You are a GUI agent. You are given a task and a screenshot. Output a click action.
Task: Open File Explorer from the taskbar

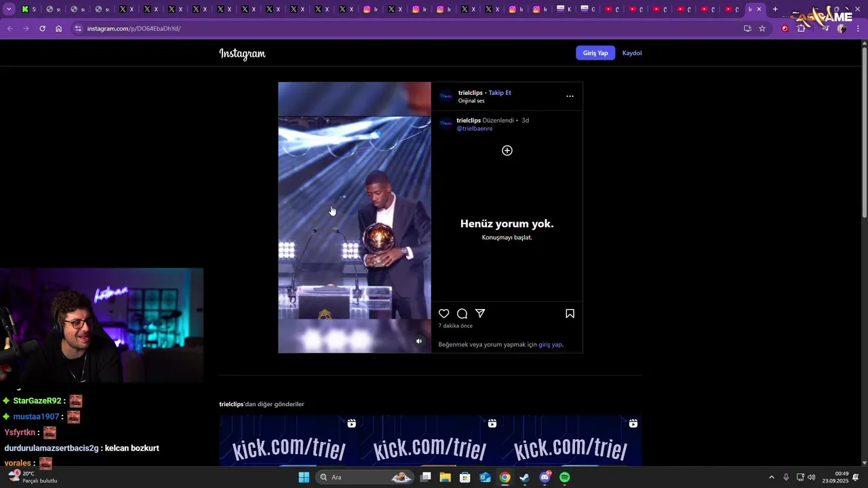pos(445,477)
